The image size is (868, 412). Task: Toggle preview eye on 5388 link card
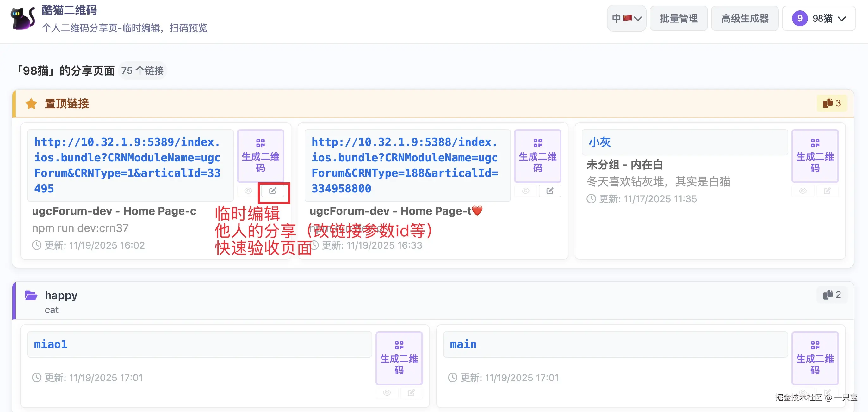click(x=525, y=191)
